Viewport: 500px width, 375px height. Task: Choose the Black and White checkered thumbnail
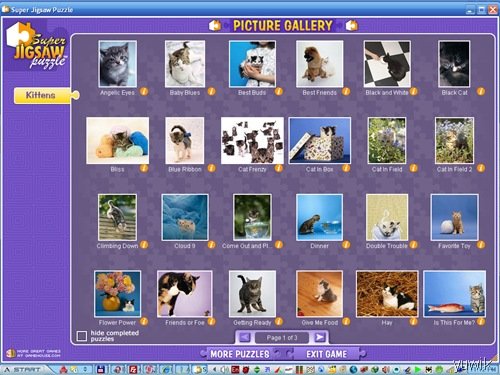pos(387,64)
